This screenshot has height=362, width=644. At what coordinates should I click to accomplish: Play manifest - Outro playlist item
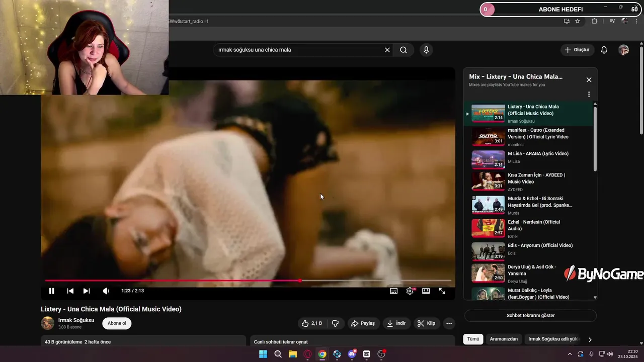click(x=528, y=137)
